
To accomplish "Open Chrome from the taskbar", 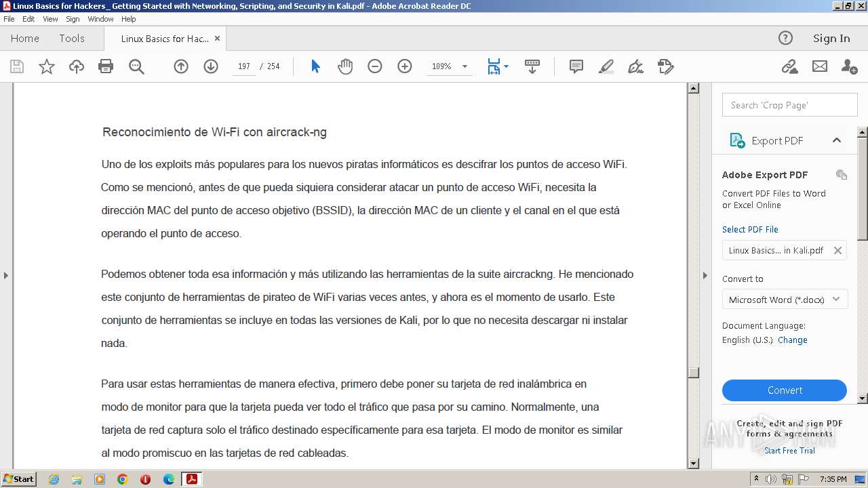I will tap(123, 479).
